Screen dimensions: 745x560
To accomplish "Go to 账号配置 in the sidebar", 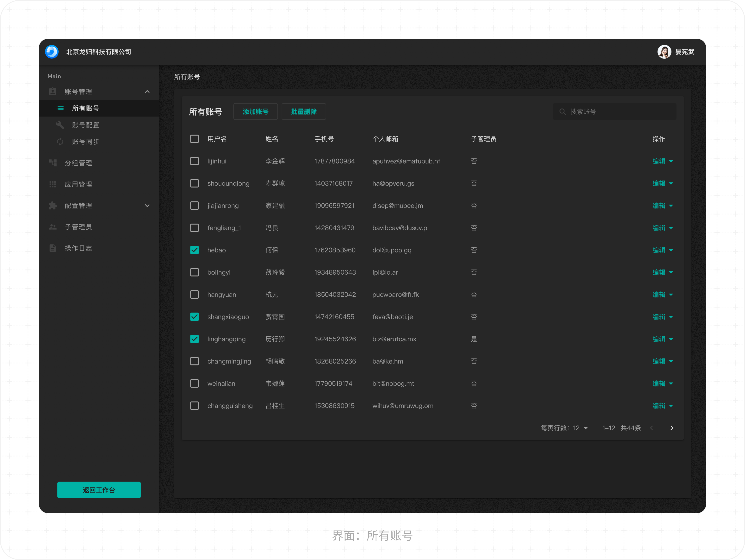I will coord(99,125).
